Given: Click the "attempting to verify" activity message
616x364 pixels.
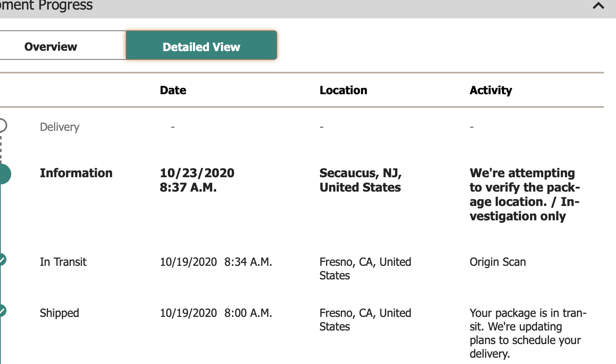Looking at the screenshot, I should (524, 194).
